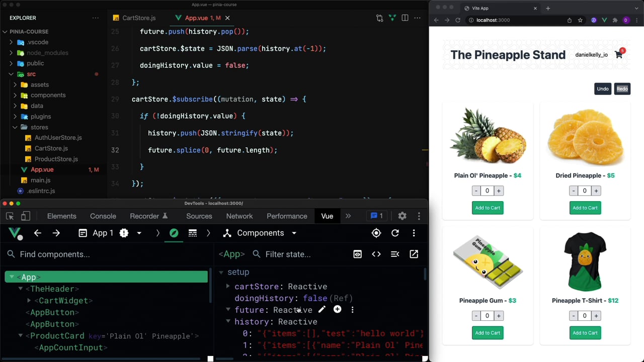The image size is (644, 362).
Task: Switch to the Elements tab in DevTools
Action: (x=61, y=216)
